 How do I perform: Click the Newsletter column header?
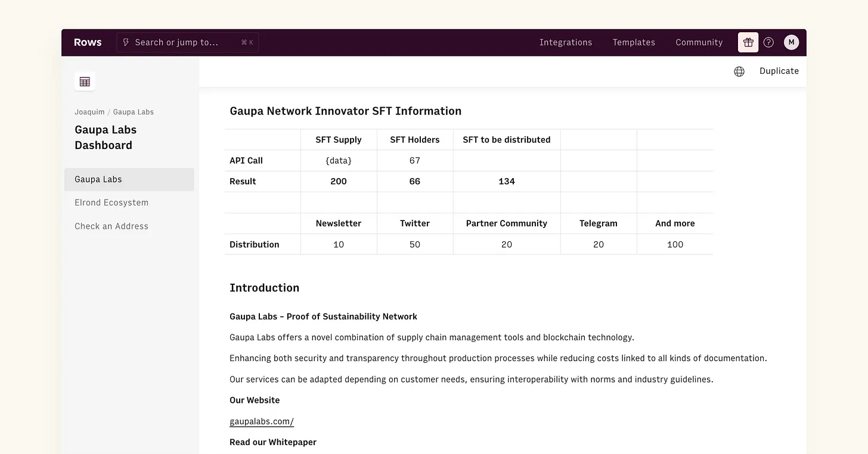[x=339, y=223]
